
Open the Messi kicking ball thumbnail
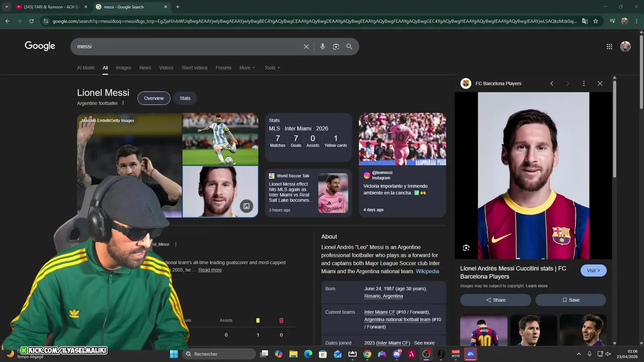click(220, 139)
